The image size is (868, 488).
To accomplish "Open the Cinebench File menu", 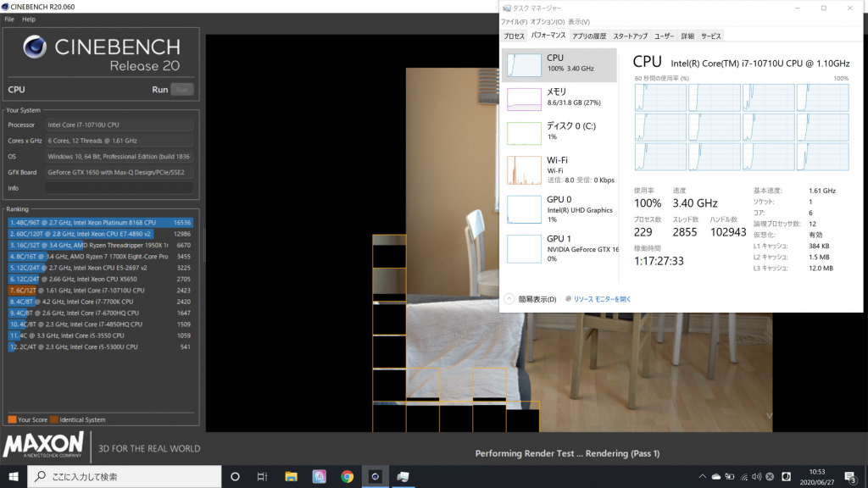I will tap(9, 19).
